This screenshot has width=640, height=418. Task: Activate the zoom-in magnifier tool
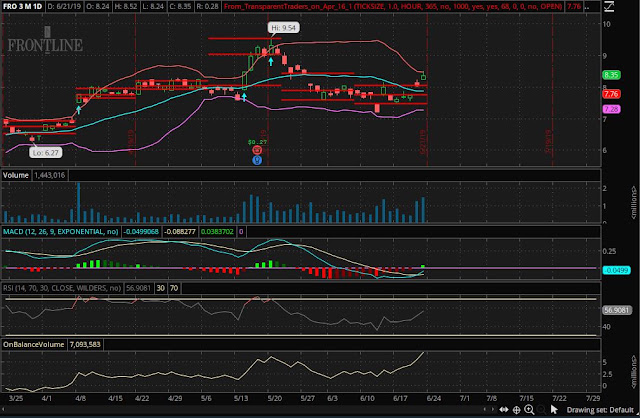(529, 409)
